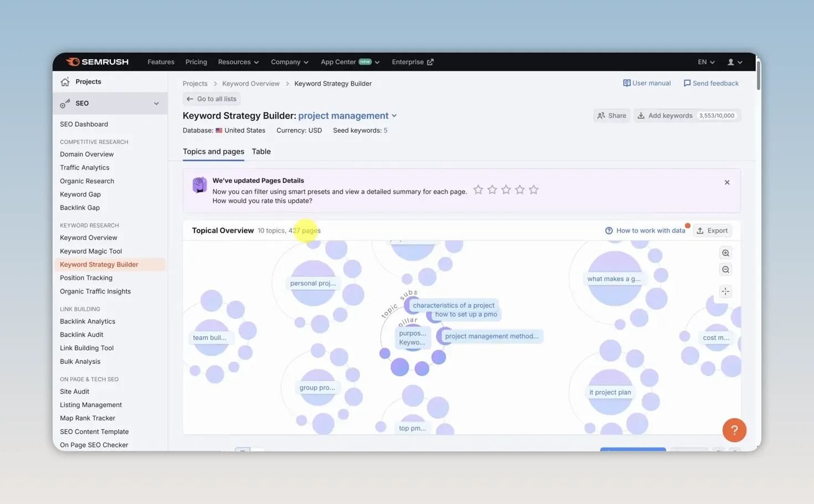Dismiss the Pages Details update banner
The width and height of the screenshot is (814, 504).
tap(727, 182)
